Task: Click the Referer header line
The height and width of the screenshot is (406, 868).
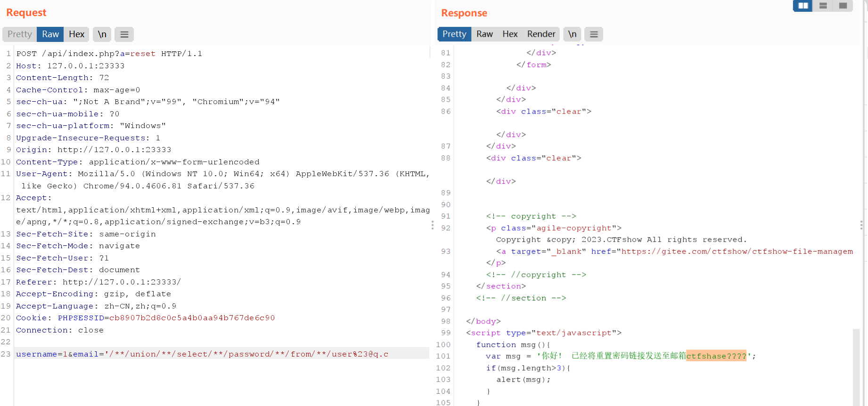Action: [x=98, y=282]
